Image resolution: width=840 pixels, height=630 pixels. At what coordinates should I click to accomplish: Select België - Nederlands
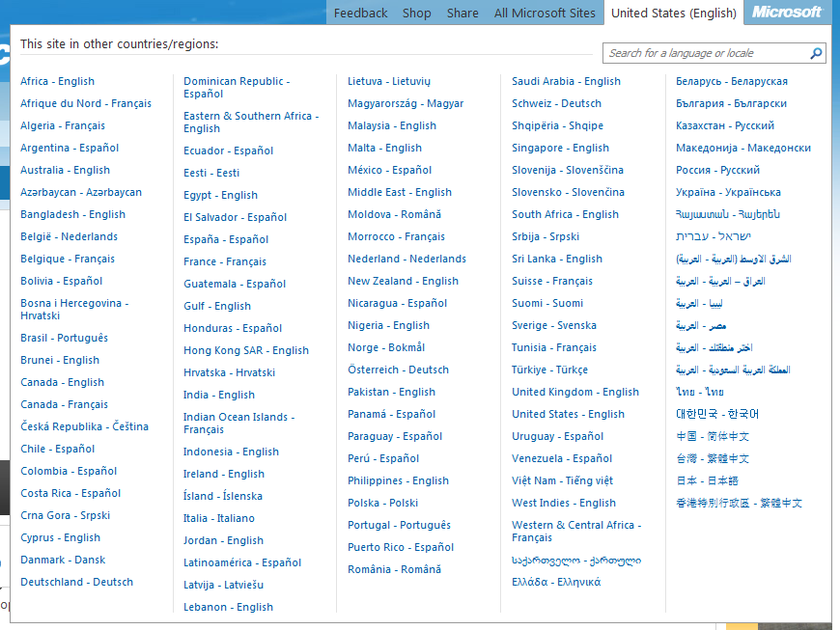coord(69,236)
